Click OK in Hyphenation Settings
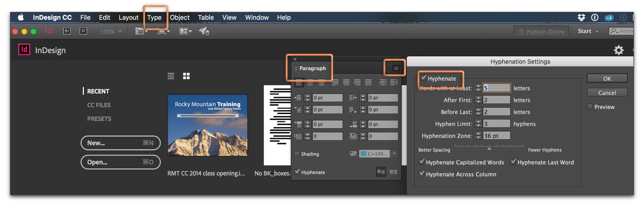The image size is (644, 207). pos(607,78)
